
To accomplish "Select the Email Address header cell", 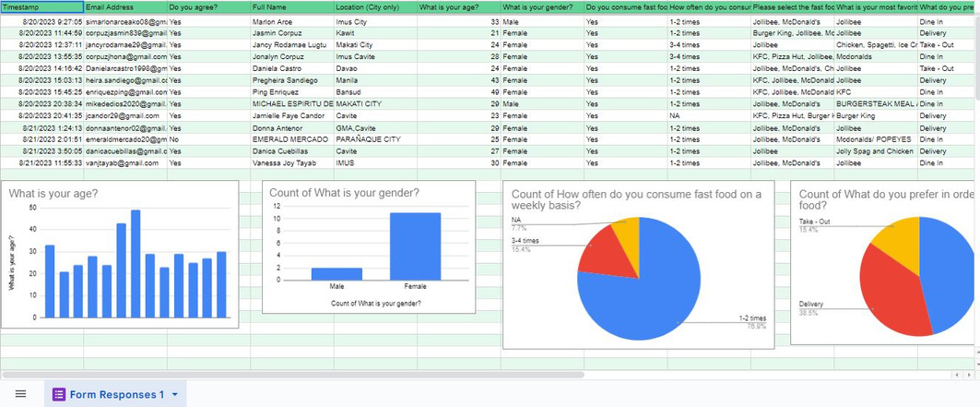I will (125, 6).
